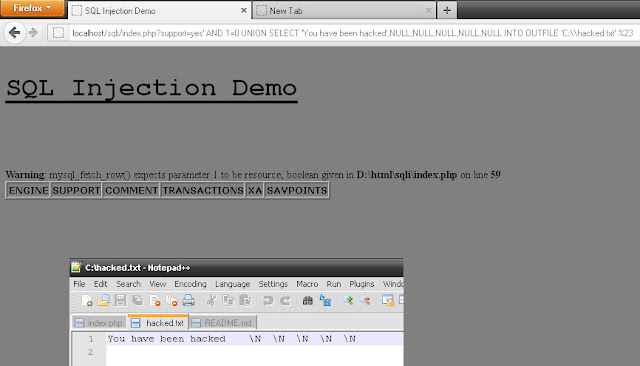Click the XA table header
Image resolution: width=640 pixels, height=366 pixels.
pyautogui.click(x=255, y=191)
